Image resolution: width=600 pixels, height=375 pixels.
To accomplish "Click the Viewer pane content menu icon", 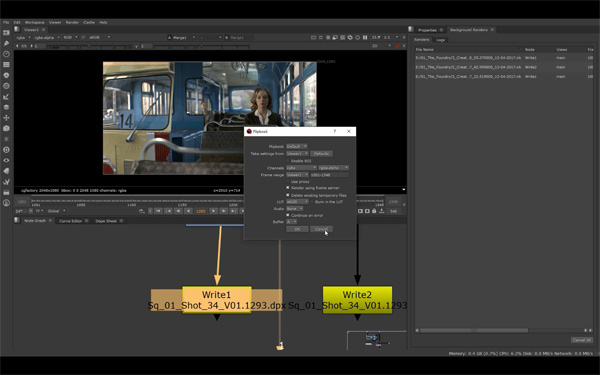I will (x=17, y=29).
